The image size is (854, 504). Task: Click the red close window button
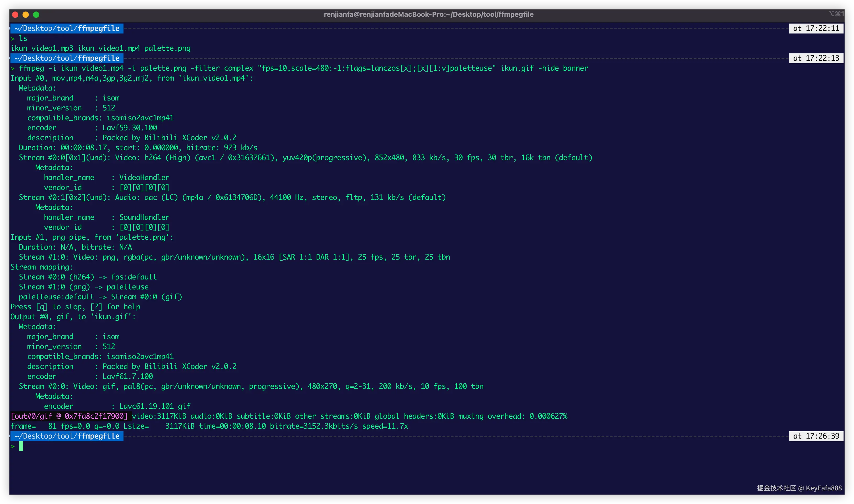tap(15, 15)
